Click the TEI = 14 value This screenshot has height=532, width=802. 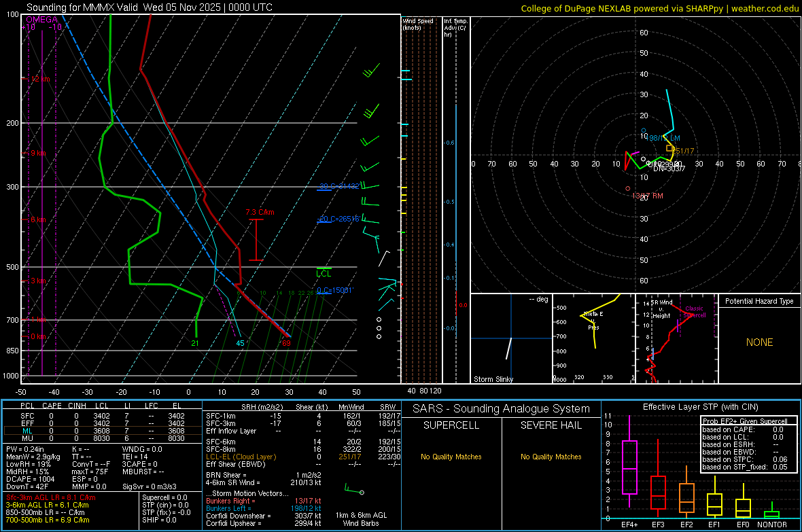(135, 457)
